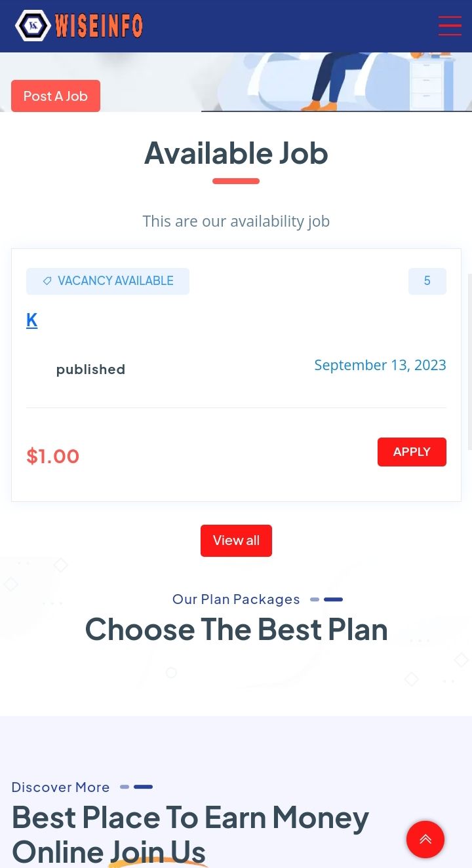The image size is (472, 868).
Task: Open the hamburger navigation menu
Action: [450, 26]
